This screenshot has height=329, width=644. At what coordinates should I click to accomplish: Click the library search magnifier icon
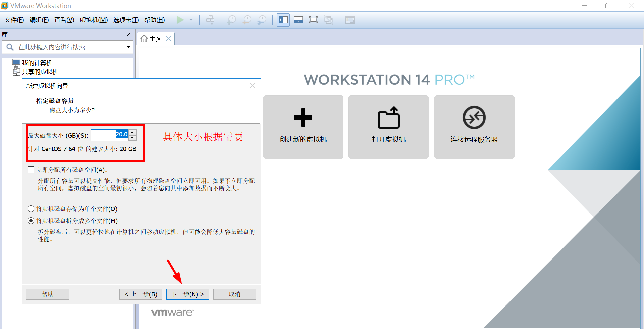coord(10,47)
